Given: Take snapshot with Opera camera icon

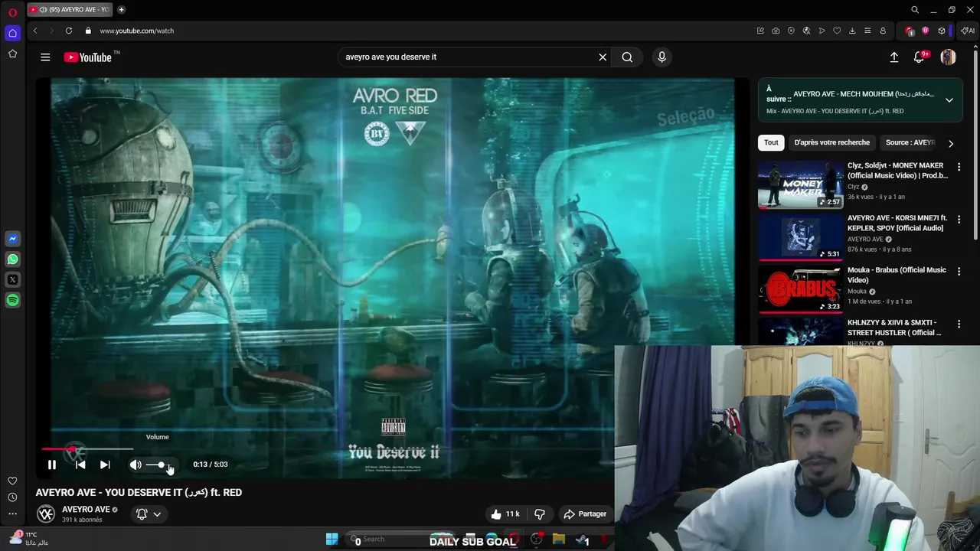Looking at the screenshot, I should (x=776, y=31).
